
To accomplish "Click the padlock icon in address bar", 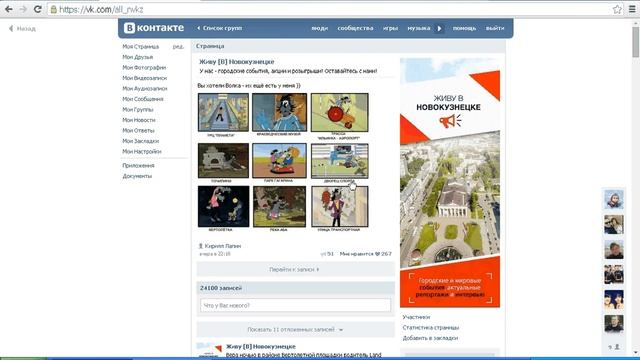I will pyautogui.click(x=53, y=9).
